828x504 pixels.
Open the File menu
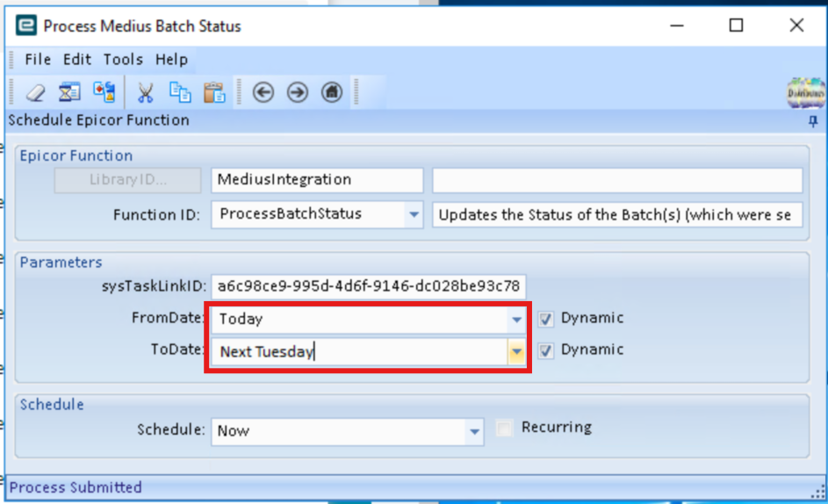[x=38, y=59]
